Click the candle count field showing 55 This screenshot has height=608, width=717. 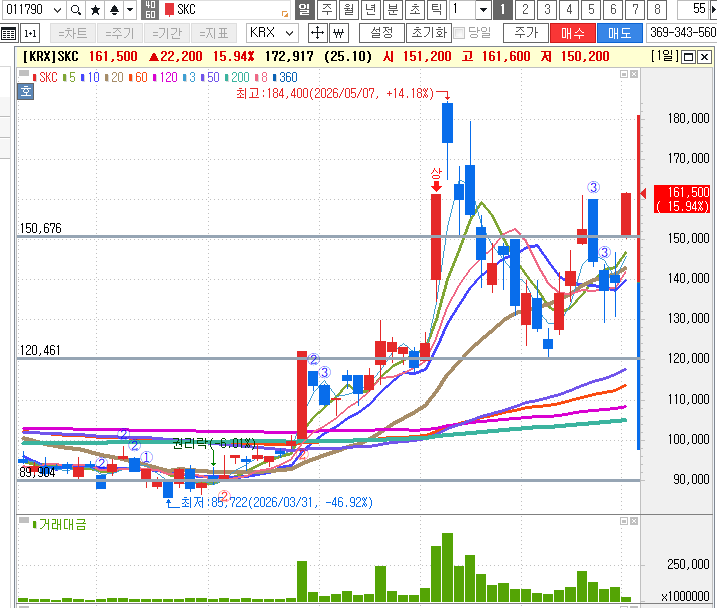694,9
